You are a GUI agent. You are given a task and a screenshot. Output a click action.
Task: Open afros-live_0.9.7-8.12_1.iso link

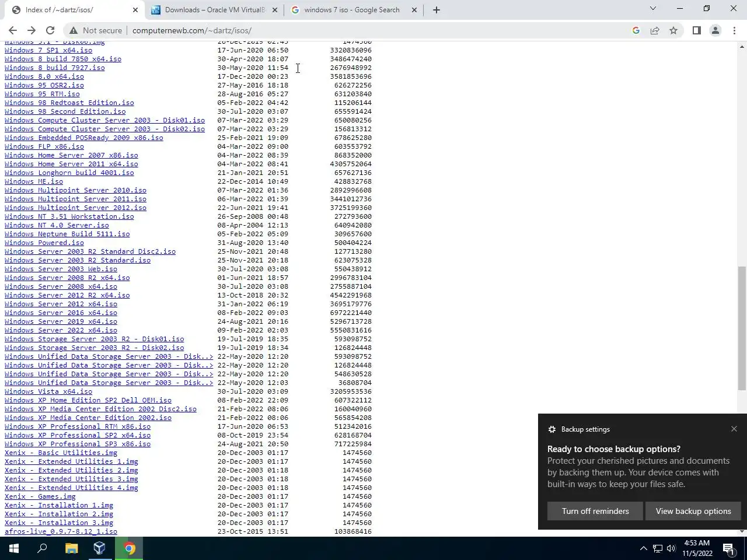[x=61, y=531]
